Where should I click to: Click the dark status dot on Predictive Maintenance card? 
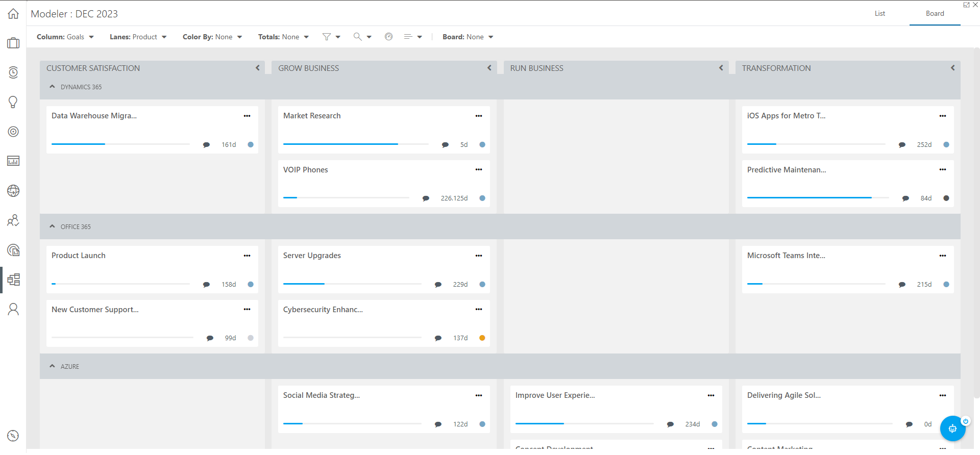946,198
